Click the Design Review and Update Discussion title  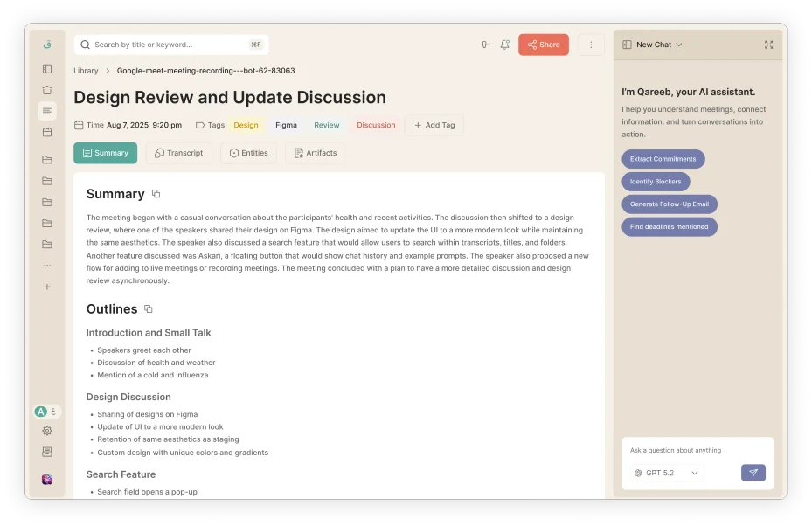click(x=230, y=97)
